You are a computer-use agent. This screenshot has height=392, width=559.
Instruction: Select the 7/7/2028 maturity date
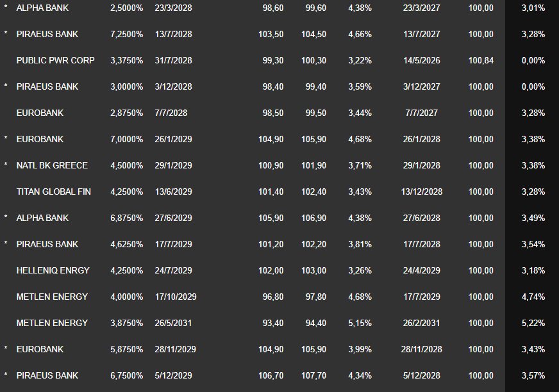(171, 113)
